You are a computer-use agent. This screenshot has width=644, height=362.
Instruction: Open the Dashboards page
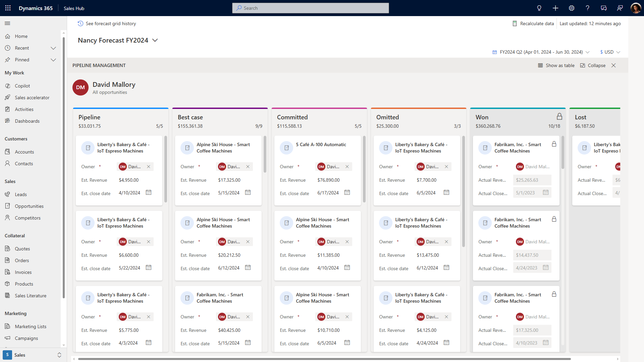(x=27, y=121)
